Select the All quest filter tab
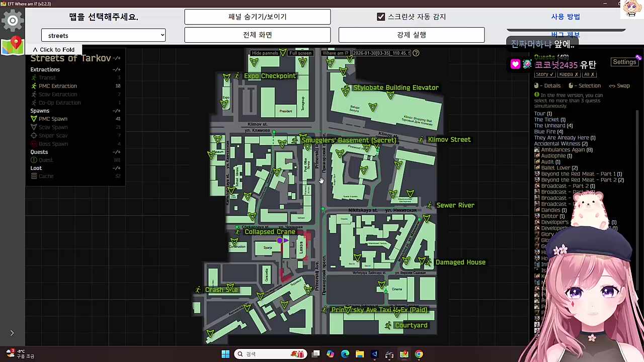Viewport: 644px width, 362px height. tap(590, 74)
